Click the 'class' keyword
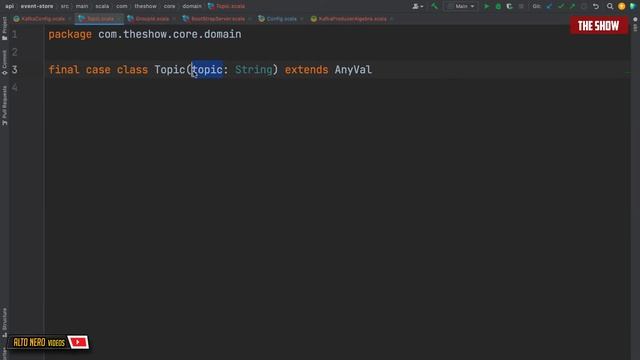This screenshot has width=640, height=360. click(x=132, y=70)
